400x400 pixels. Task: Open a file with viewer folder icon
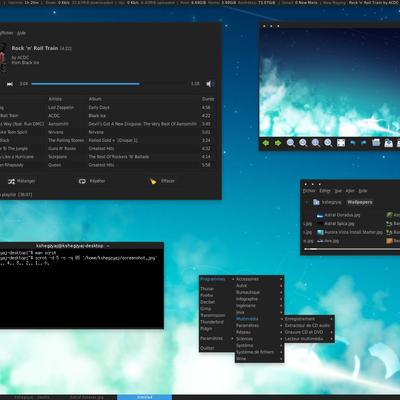[376, 143]
